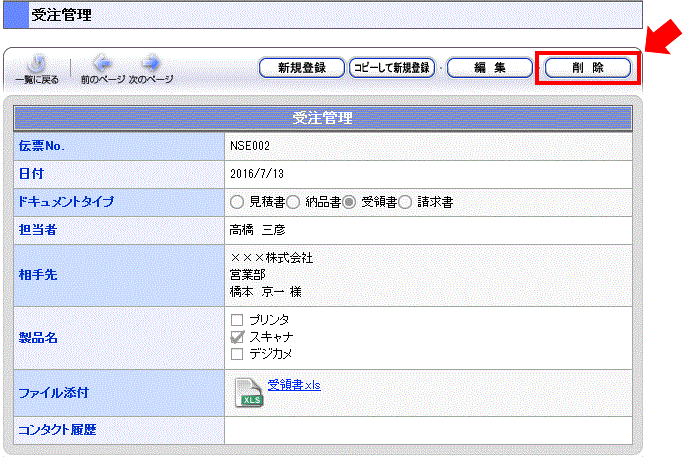
Task: Select the 見積書 radio button
Action: (237, 202)
